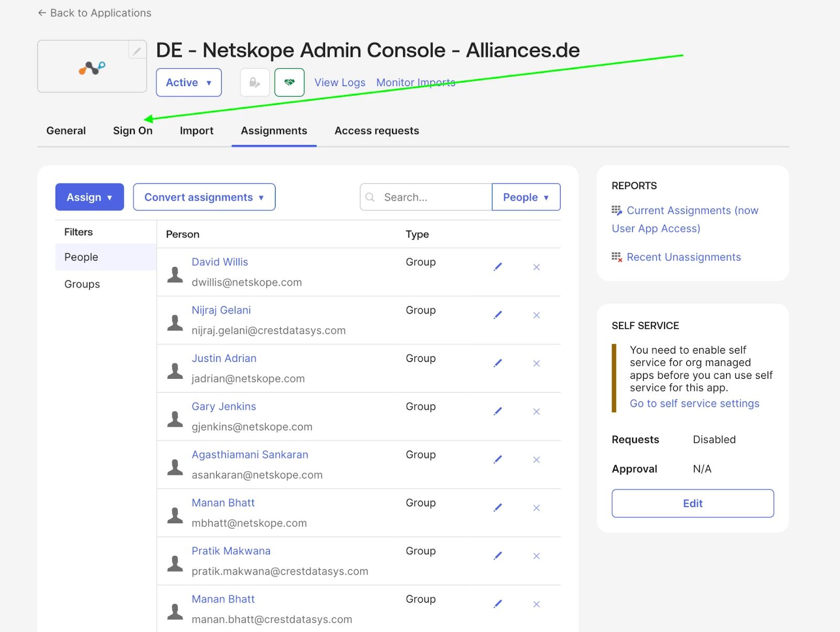Open Nijraj Gelani profile link

pos(221,310)
